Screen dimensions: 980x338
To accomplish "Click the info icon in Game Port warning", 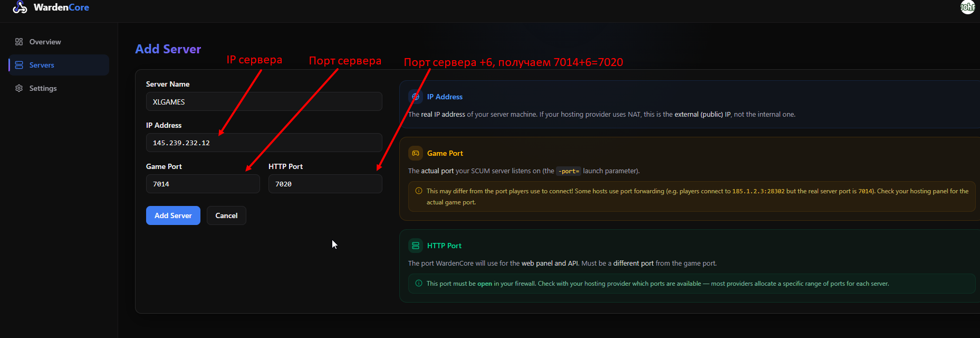I will point(419,191).
